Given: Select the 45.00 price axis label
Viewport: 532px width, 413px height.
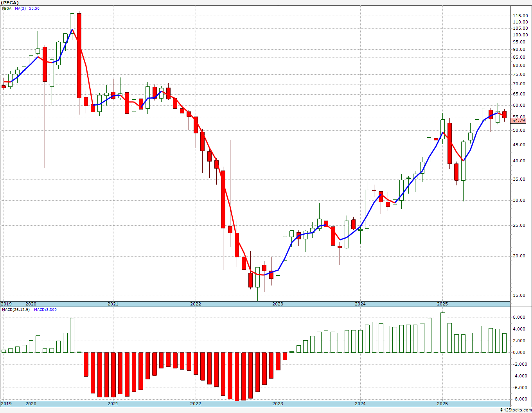Looking at the screenshot, I should click(x=519, y=145).
